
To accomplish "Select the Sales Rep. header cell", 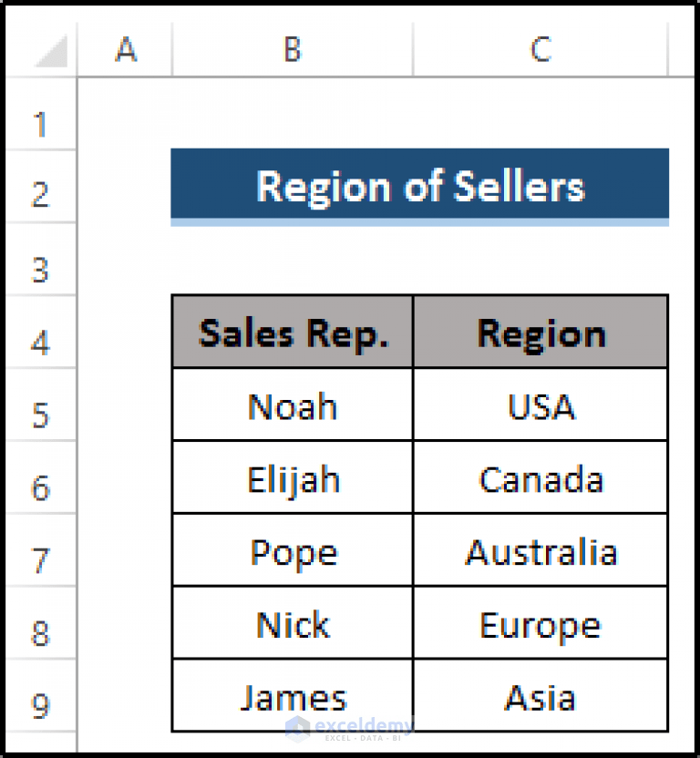I will coord(291,332).
